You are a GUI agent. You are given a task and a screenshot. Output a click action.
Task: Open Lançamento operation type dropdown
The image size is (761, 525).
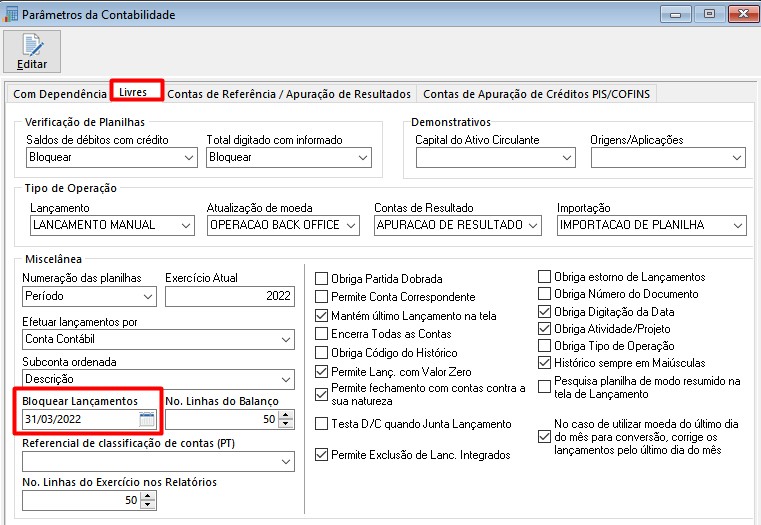185,226
